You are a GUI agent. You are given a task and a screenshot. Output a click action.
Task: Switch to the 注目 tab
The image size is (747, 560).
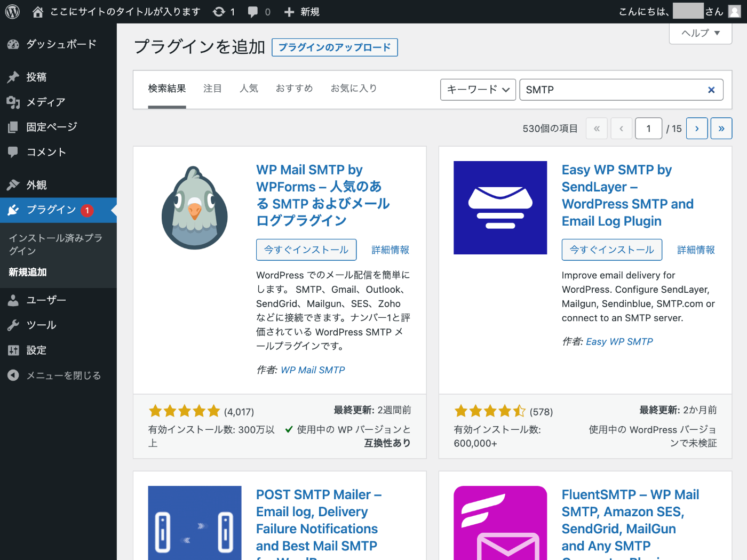click(x=212, y=89)
